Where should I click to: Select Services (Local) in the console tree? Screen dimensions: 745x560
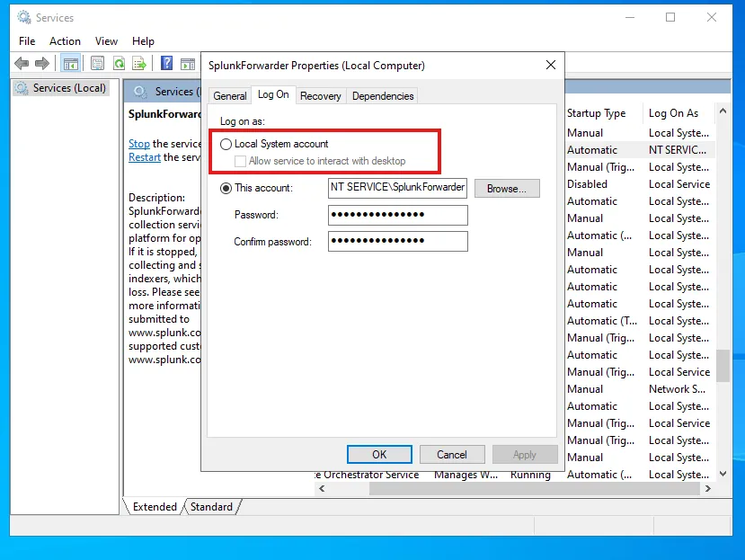(x=69, y=88)
